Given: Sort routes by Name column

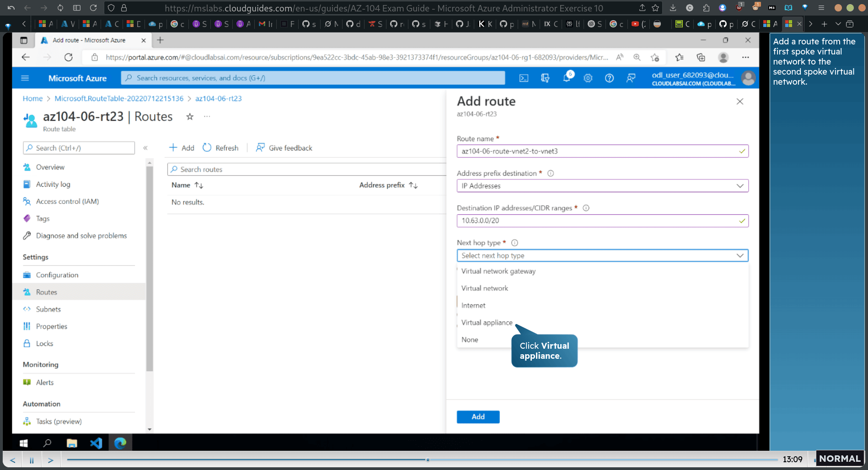Looking at the screenshot, I should 187,185.
